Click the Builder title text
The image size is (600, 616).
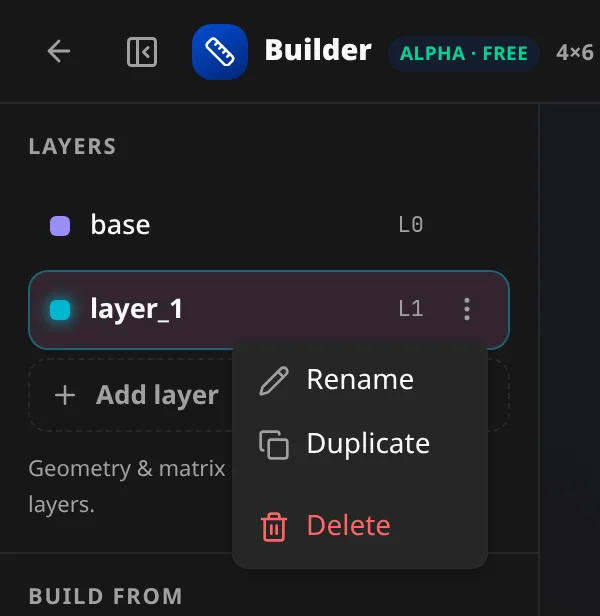(x=318, y=50)
